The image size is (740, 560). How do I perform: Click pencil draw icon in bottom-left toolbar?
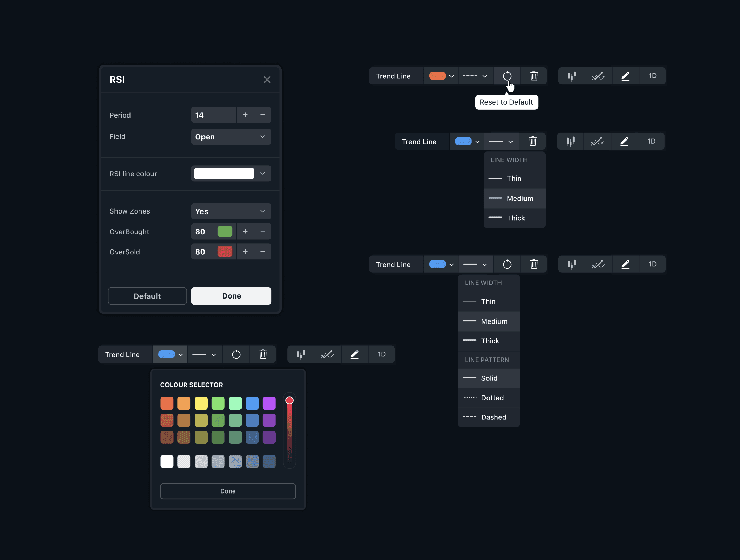tap(355, 354)
